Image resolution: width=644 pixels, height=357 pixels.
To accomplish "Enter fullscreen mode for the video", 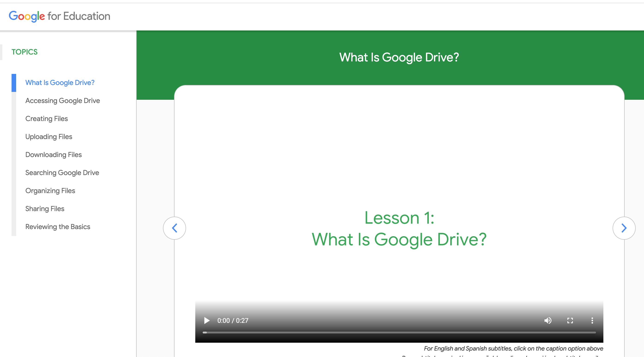I will click(x=570, y=321).
